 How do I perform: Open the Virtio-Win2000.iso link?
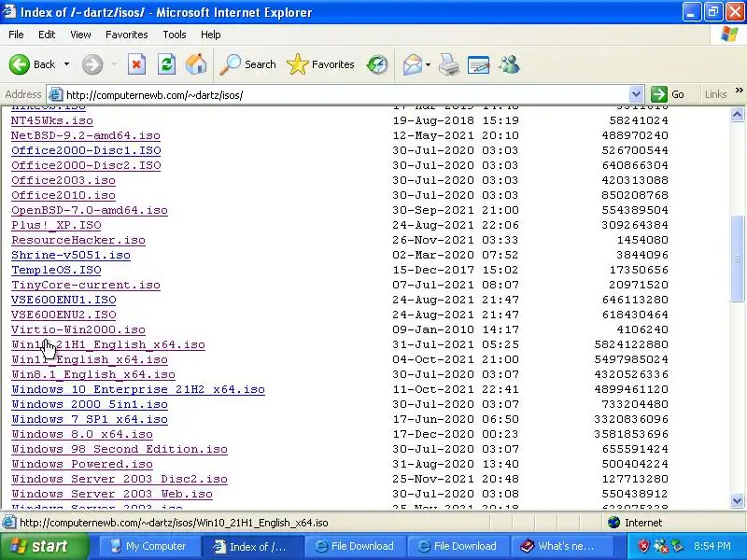(x=78, y=329)
